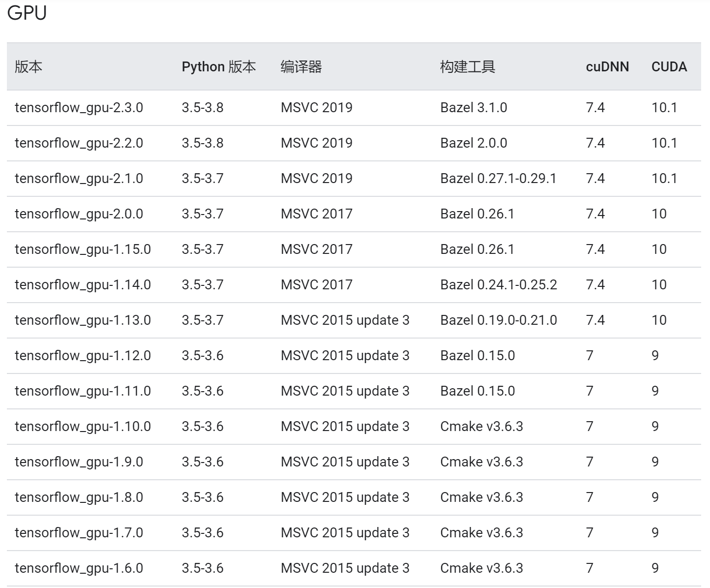Click Cmake v3.6.3 in tensorflow_gpu-1.9.0 row
Image resolution: width=710 pixels, height=588 pixels.
[x=482, y=462]
